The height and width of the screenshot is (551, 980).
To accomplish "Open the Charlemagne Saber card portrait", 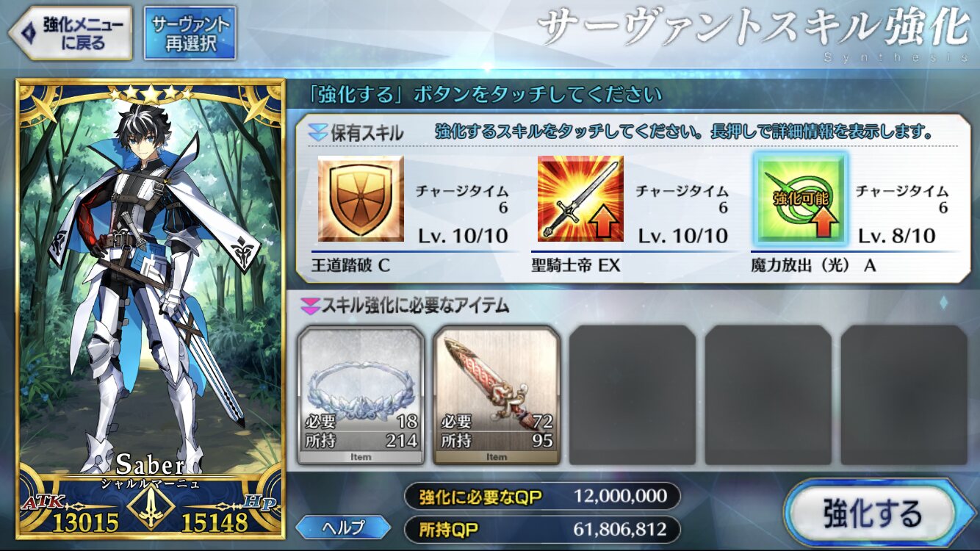I will pyautogui.click(x=151, y=309).
